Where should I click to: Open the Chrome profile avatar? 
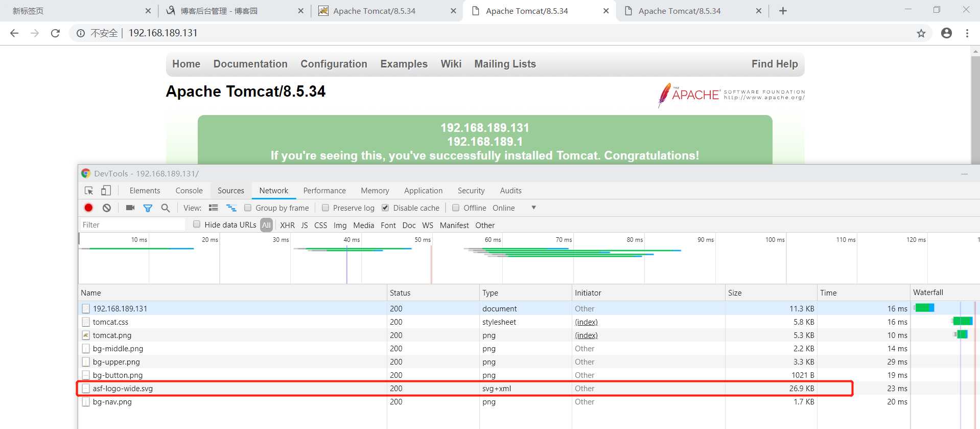pyautogui.click(x=946, y=33)
